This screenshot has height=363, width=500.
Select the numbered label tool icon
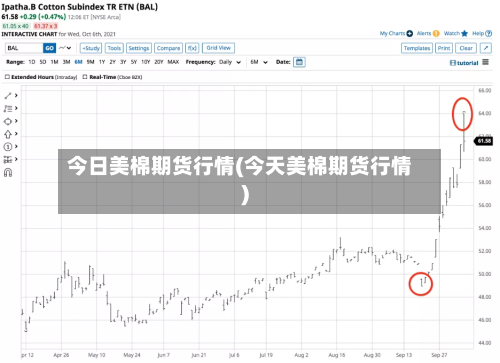click(x=8, y=147)
